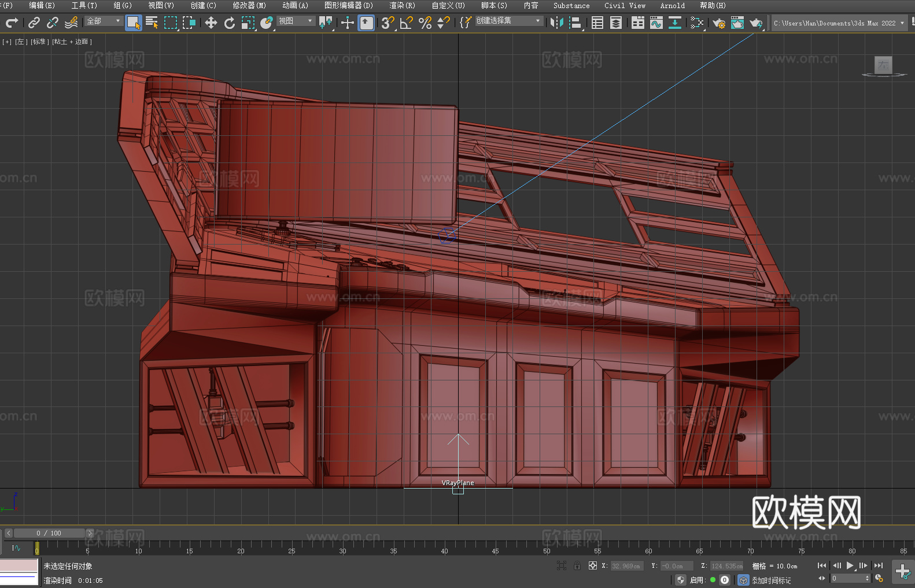
Task: Click the Link objects chain icon
Action: tap(34, 23)
